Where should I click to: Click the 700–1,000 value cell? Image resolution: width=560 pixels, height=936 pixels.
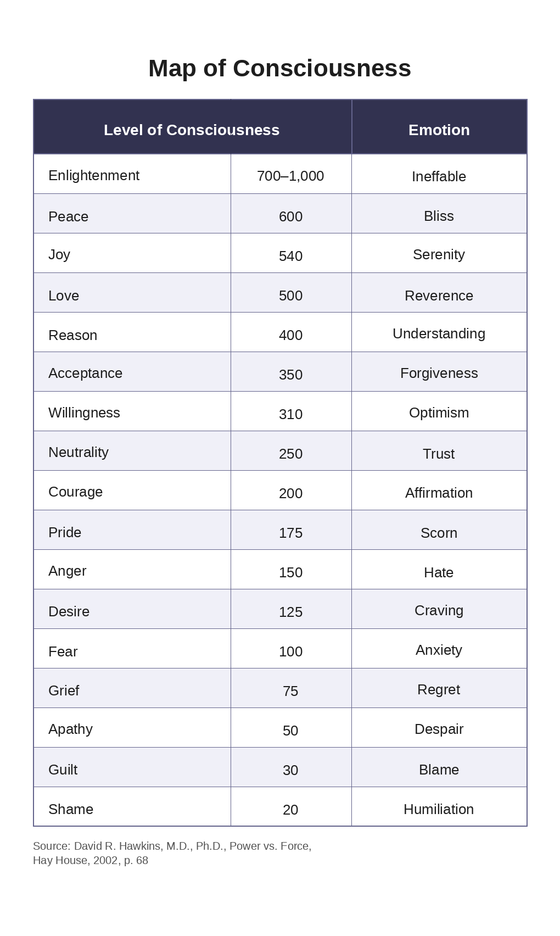290,176
